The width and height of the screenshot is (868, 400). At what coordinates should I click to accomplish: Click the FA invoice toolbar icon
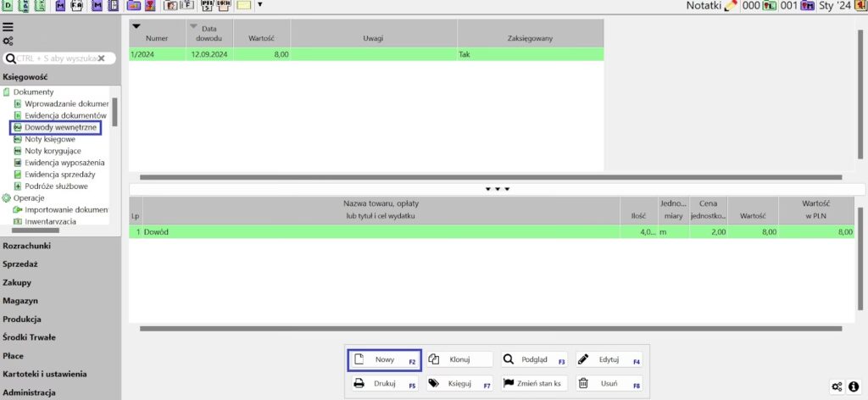click(x=76, y=6)
